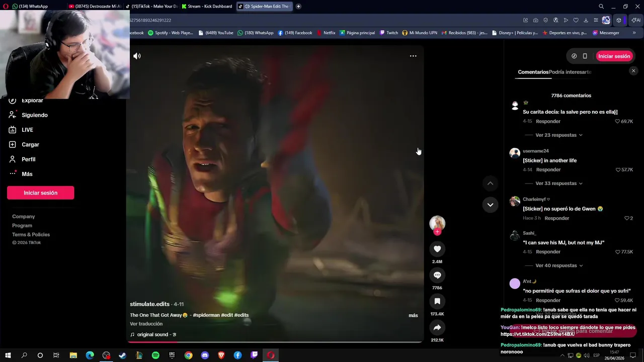644x362 pixels.
Task: Mute the TikTok video sound
Action: 137,56
